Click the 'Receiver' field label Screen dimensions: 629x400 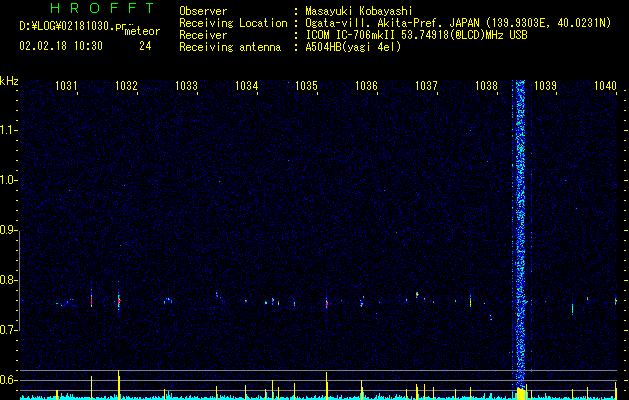(203, 35)
